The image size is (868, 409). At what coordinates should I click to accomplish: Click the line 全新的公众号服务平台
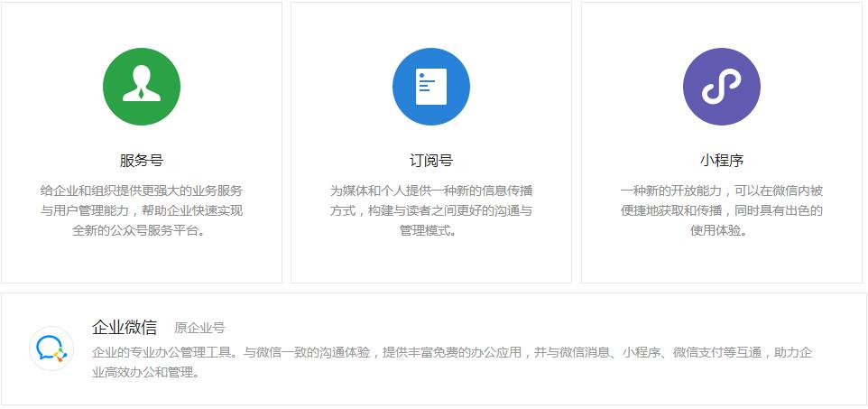pos(142,230)
